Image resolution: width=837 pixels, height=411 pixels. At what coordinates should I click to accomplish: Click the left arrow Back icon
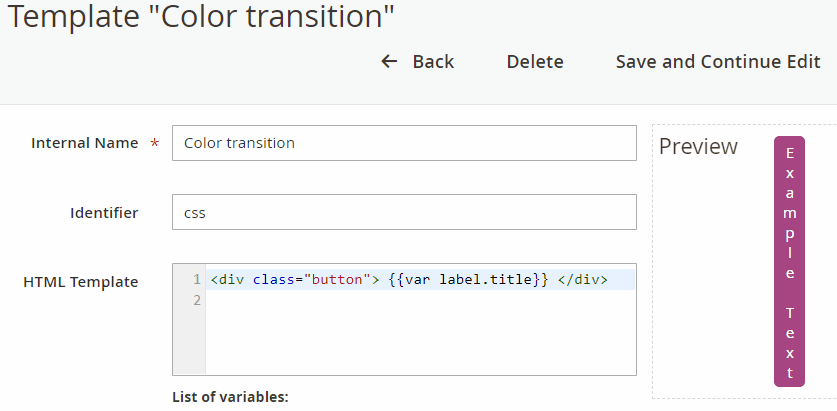(x=390, y=62)
